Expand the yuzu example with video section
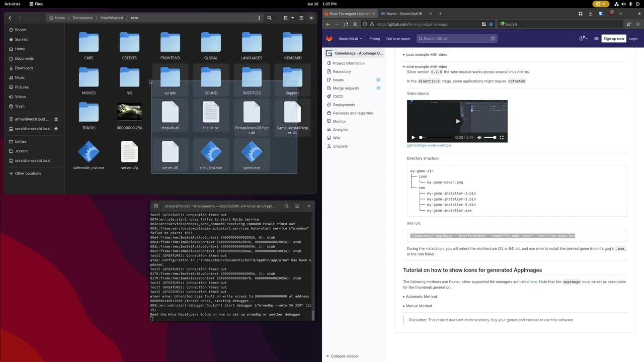Viewport: 644px width, 362px height. pyautogui.click(x=426, y=54)
